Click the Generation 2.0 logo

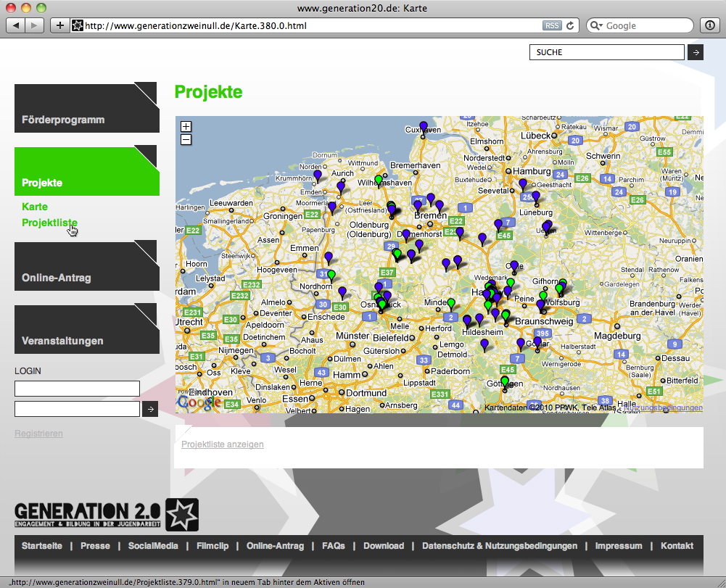(106, 514)
